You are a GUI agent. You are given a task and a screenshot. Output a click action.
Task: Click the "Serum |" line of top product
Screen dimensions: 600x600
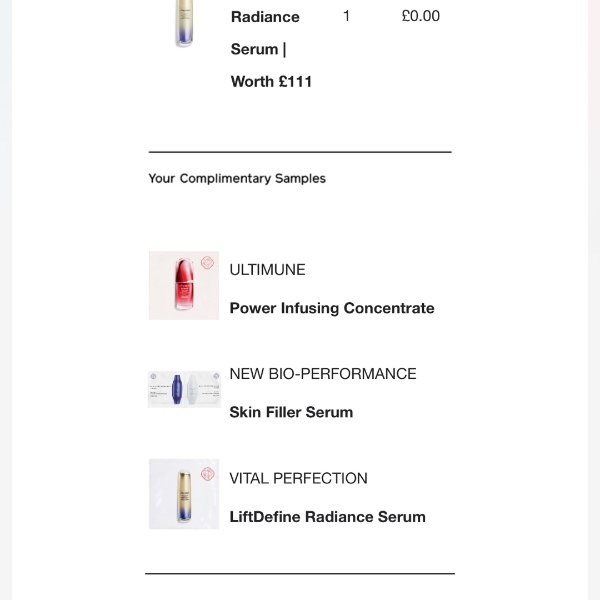[254, 49]
